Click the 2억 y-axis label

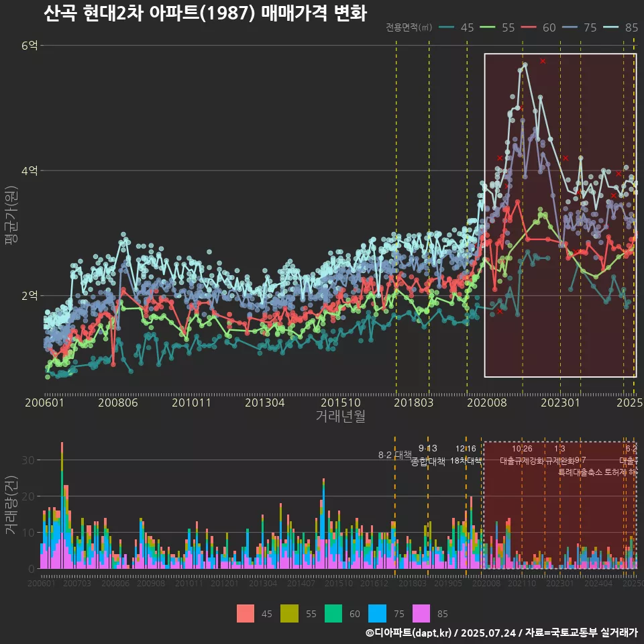click(30, 295)
